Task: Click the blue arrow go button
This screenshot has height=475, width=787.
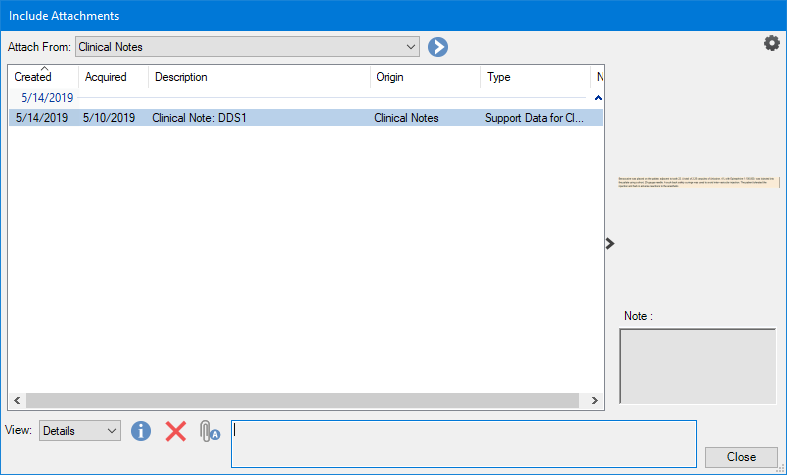Action: [438, 47]
